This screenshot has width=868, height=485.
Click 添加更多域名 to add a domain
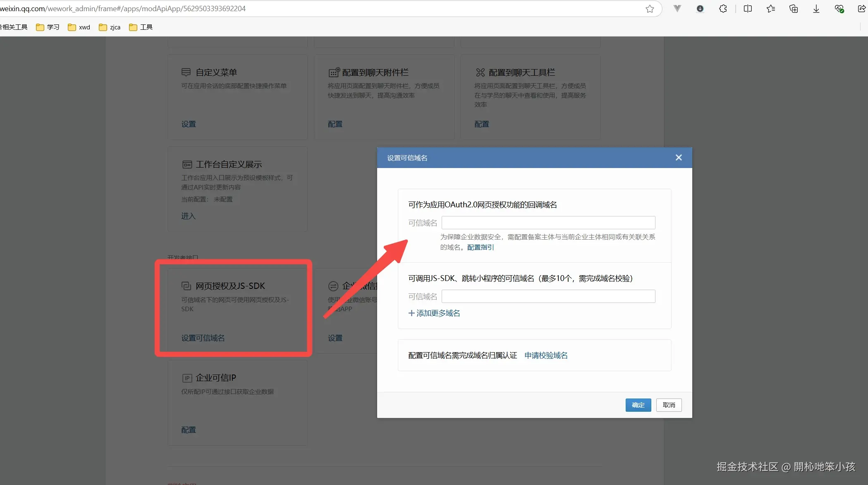(x=434, y=313)
